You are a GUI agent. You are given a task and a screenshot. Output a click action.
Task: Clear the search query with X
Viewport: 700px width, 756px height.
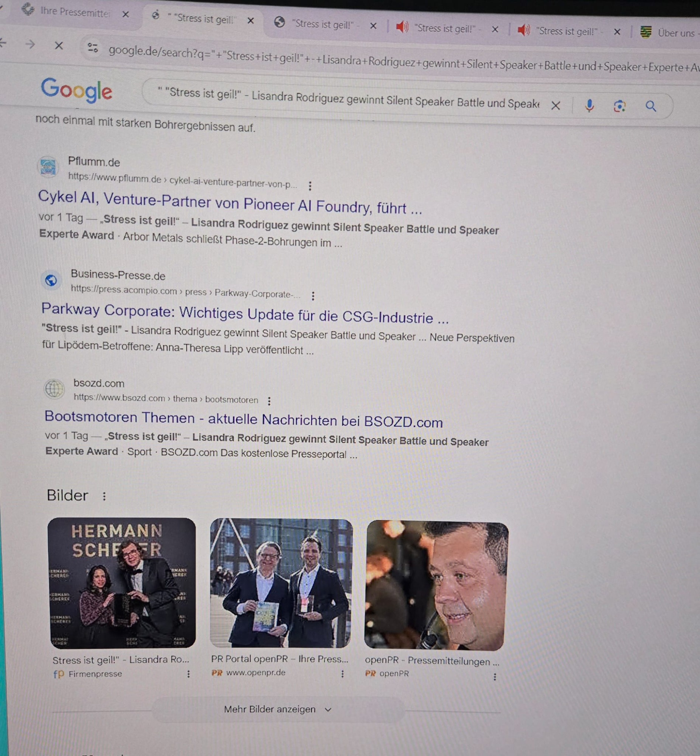(x=556, y=105)
